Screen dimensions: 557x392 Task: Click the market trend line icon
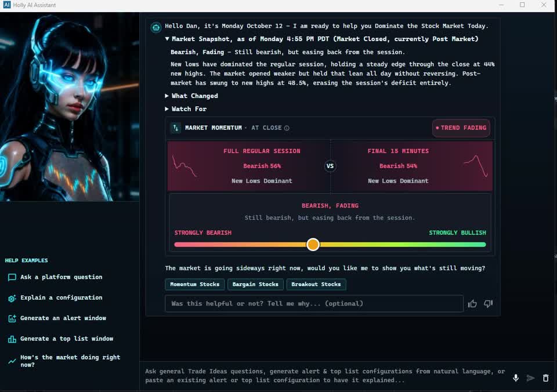point(12,361)
